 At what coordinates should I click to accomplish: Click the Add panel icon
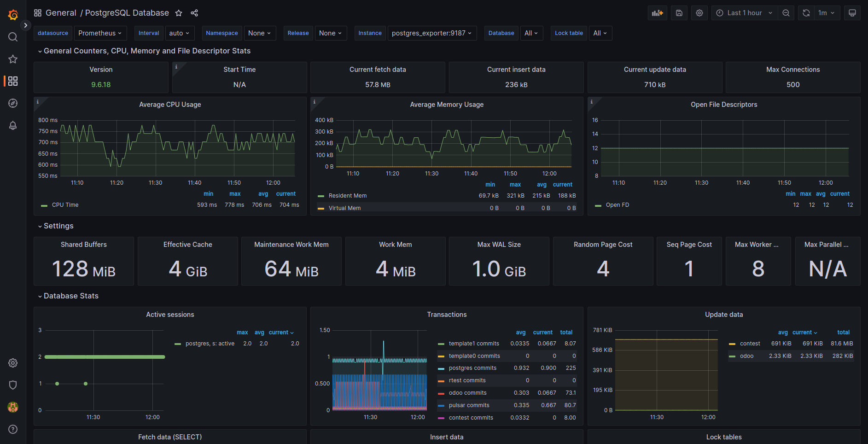click(658, 13)
